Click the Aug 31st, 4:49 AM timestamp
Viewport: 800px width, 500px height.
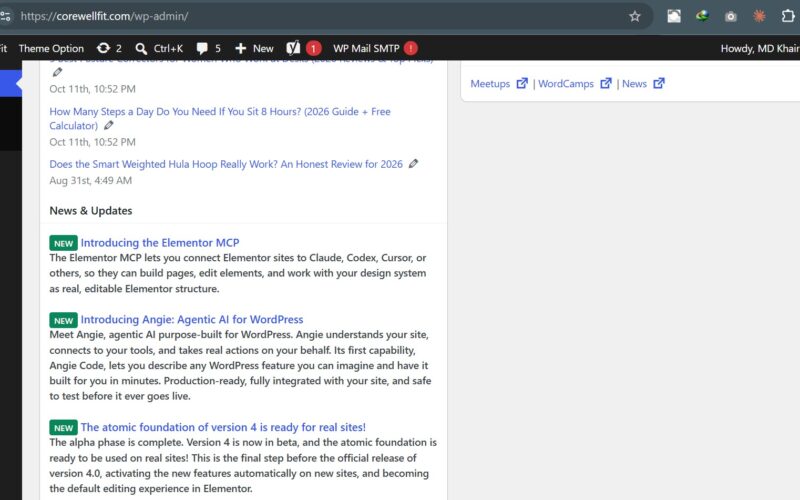pyautogui.click(x=90, y=181)
